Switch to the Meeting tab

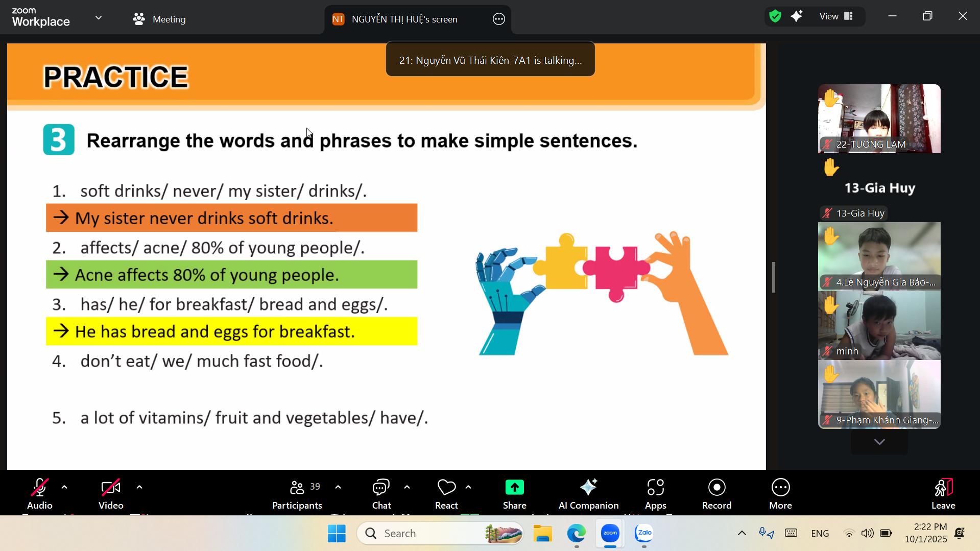(159, 19)
